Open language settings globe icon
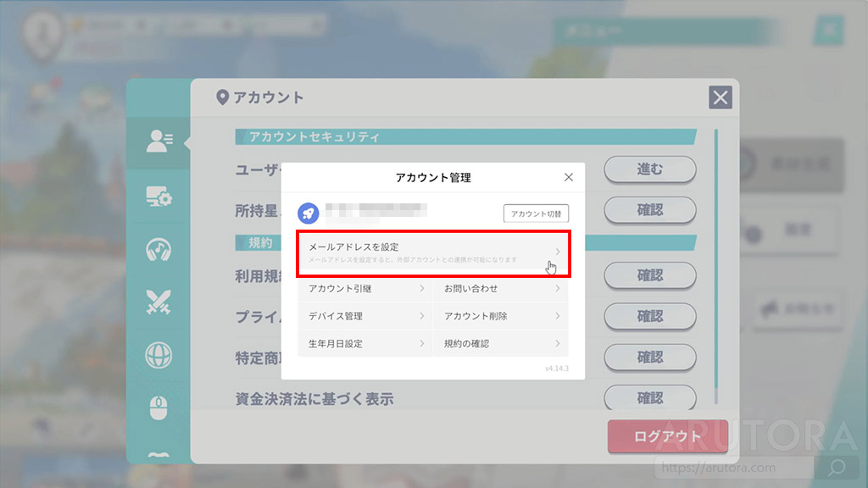The height and width of the screenshot is (488, 868). tap(159, 354)
